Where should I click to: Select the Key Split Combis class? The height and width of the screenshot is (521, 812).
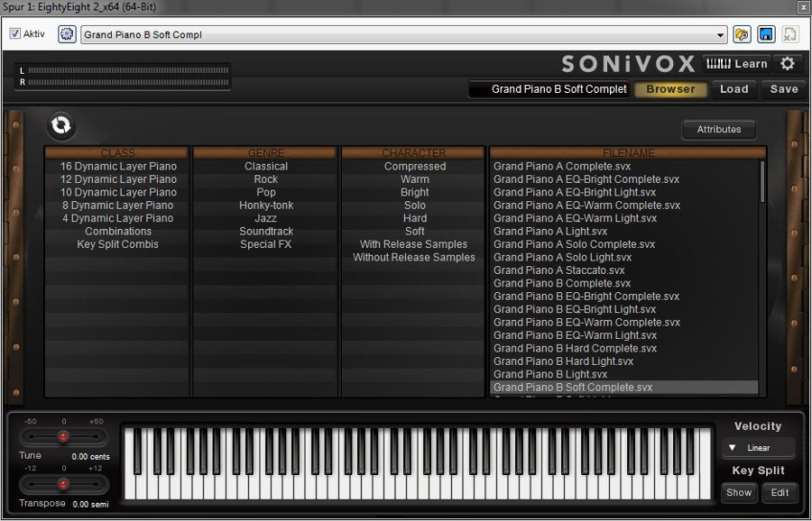pos(118,244)
